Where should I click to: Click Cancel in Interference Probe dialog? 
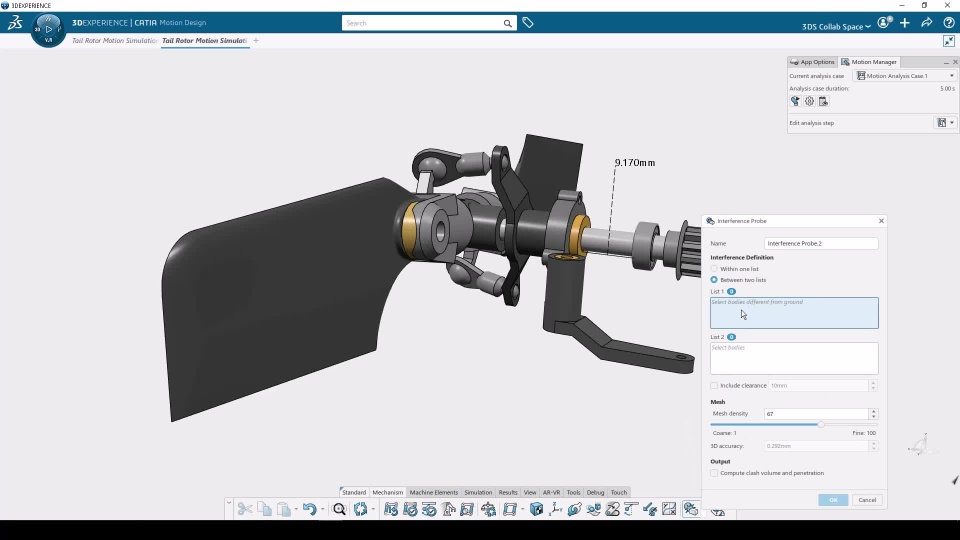[x=866, y=500]
